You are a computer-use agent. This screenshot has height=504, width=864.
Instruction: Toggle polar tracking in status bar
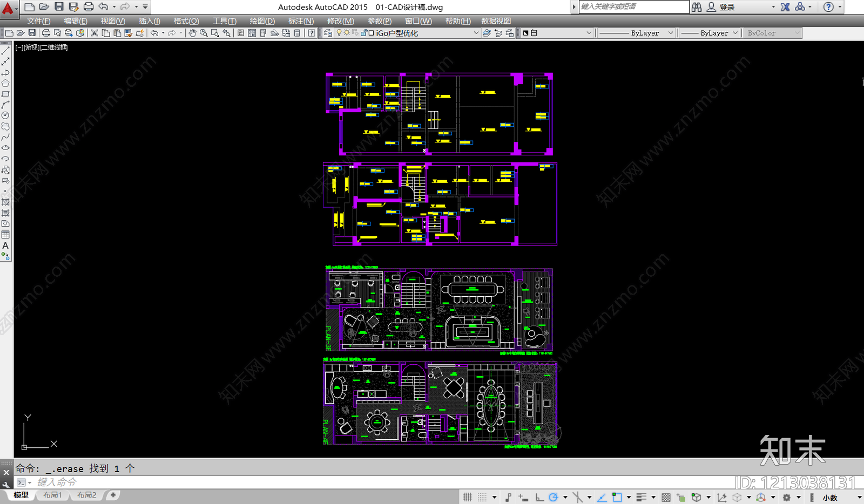click(x=553, y=498)
